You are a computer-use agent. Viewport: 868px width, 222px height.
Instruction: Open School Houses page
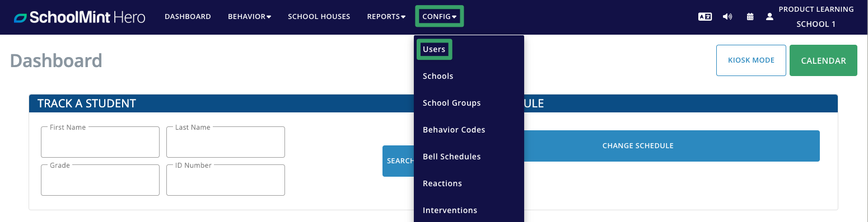319,17
